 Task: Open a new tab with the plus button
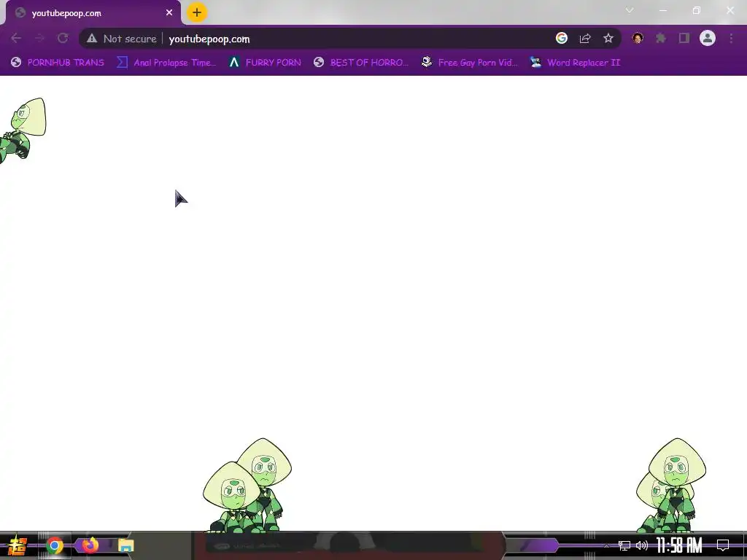197,13
